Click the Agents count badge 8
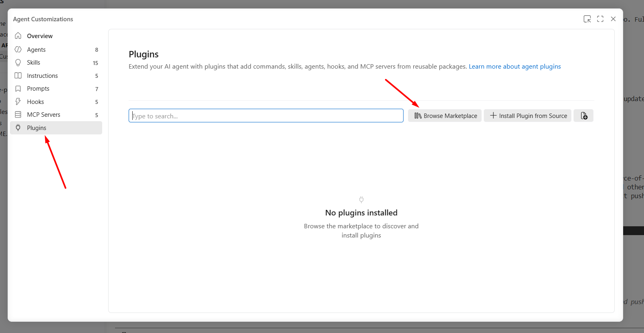This screenshot has width=644, height=333. (x=97, y=50)
